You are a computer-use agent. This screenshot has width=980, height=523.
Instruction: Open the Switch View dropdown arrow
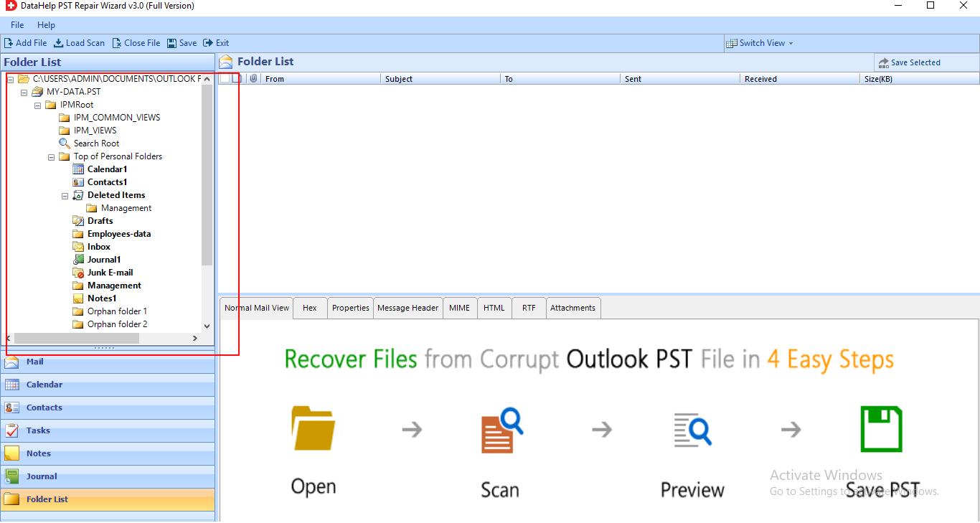click(791, 43)
